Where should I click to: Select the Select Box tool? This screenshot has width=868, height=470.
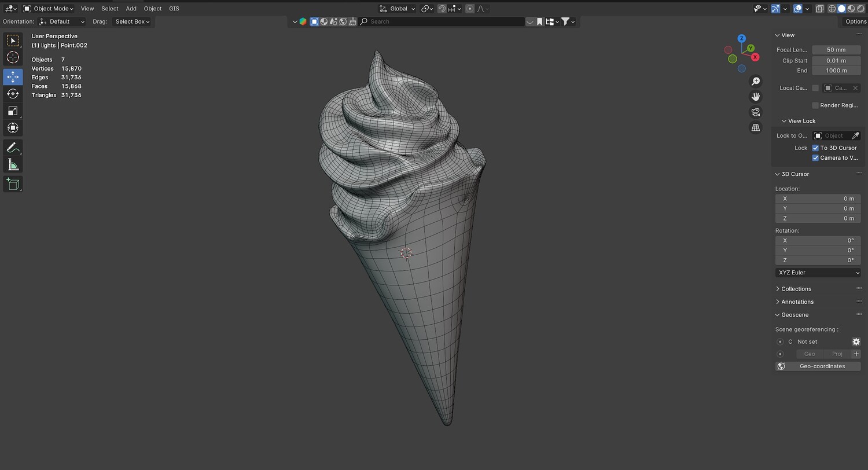pos(13,41)
